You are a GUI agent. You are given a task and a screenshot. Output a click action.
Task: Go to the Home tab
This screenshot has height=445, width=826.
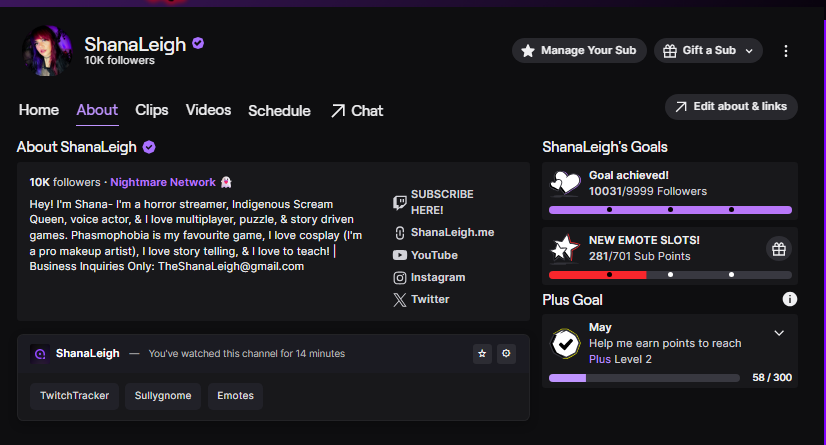(39, 110)
